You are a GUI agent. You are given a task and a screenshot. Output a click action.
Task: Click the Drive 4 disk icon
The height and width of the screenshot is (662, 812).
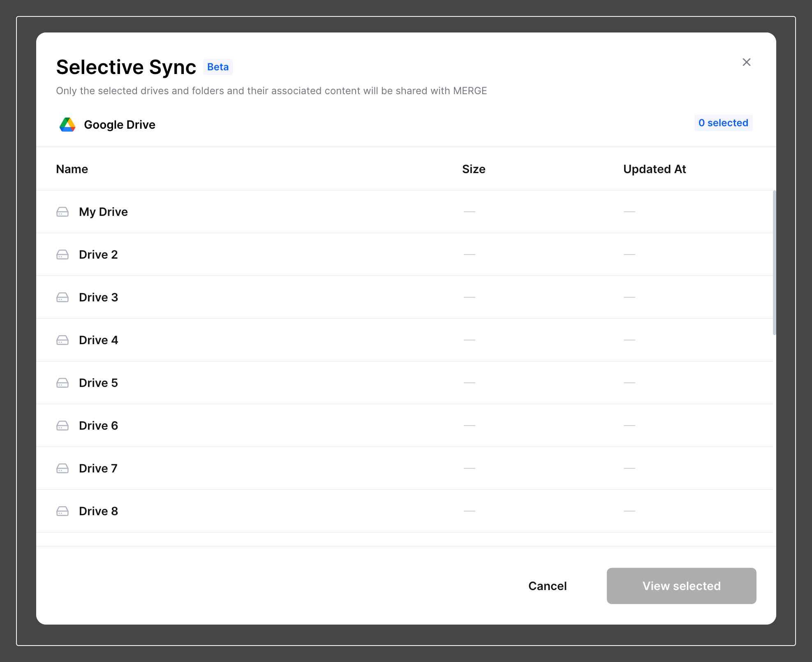coord(62,340)
